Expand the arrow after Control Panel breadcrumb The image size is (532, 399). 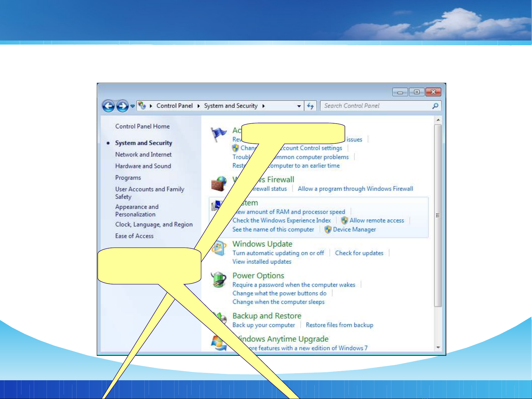(198, 106)
